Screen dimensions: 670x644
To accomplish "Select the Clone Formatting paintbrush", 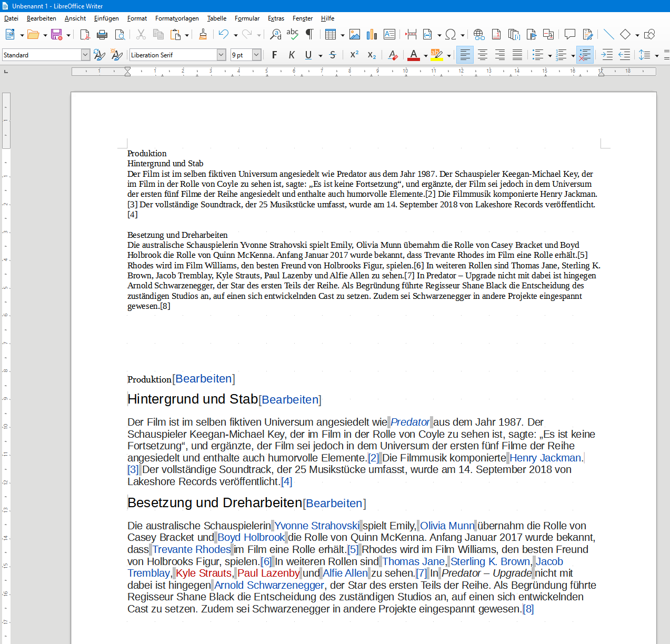I will click(x=203, y=35).
